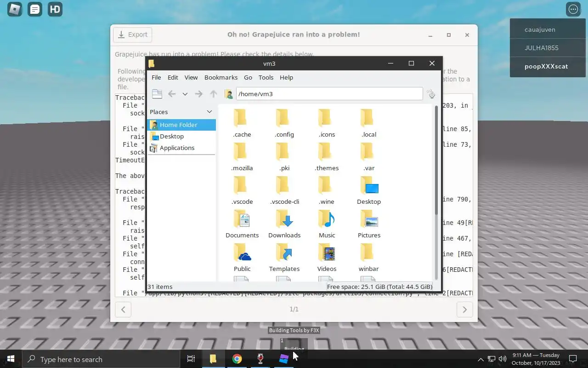The image size is (588, 368).
Task: Select the .pki folder
Action: pyautogui.click(x=284, y=157)
